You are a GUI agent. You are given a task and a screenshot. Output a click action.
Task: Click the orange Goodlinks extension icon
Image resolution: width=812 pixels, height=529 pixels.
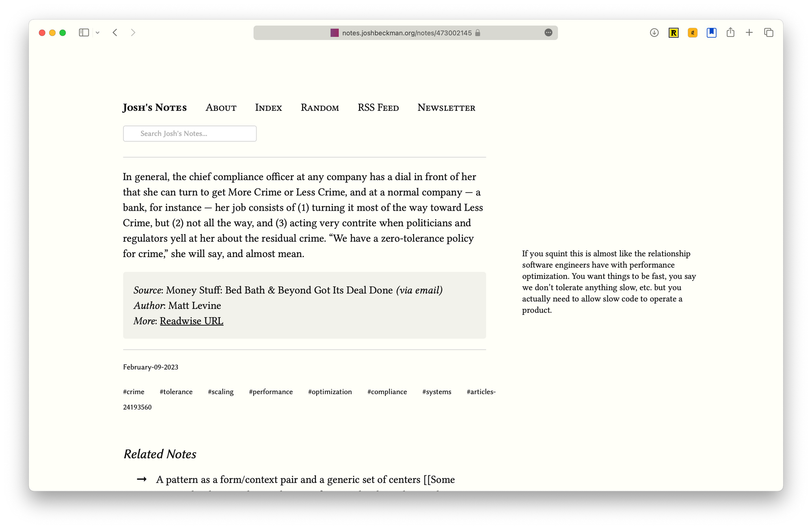click(693, 32)
